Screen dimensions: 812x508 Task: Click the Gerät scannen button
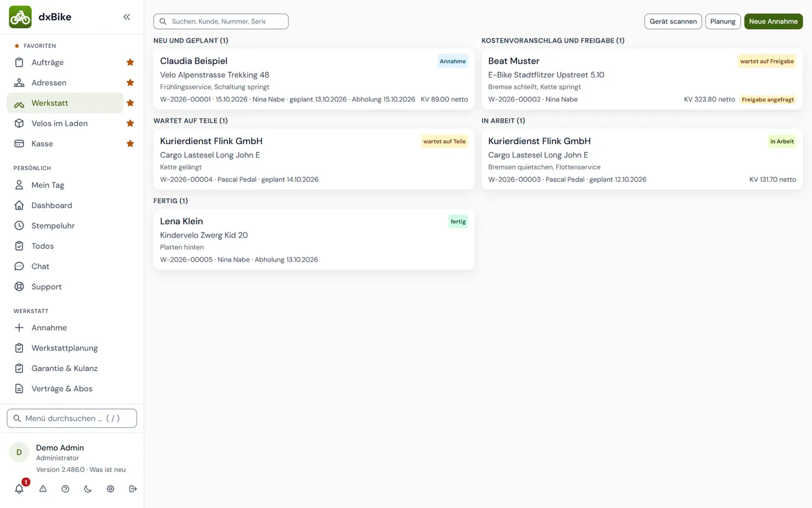673,22
